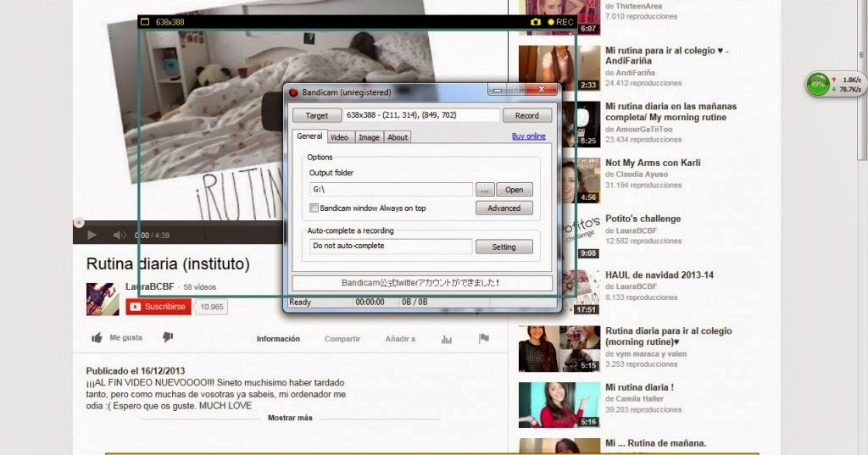Open the Información tab below video
Viewport: 868px width, 455px height.
278,339
